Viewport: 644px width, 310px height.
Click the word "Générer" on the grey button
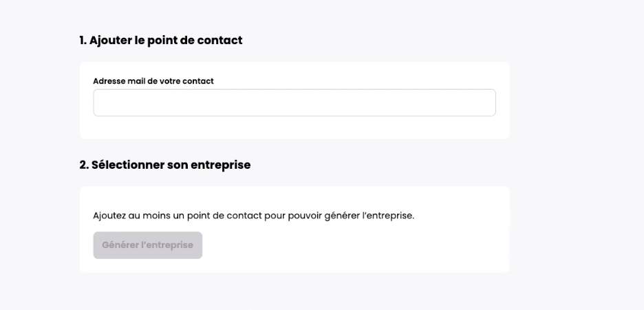click(120, 245)
